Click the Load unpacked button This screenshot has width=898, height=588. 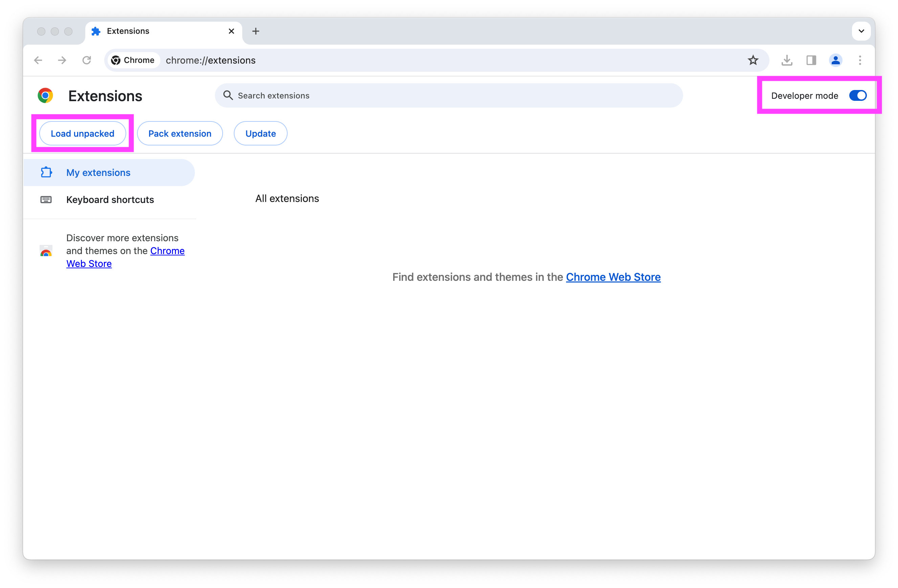(82, 134)
